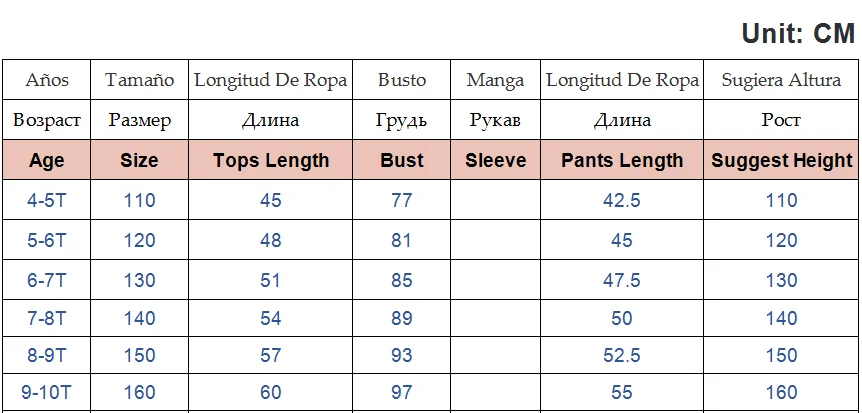
Task: Select the 'Age' header cell
Action: coord(47,160)
